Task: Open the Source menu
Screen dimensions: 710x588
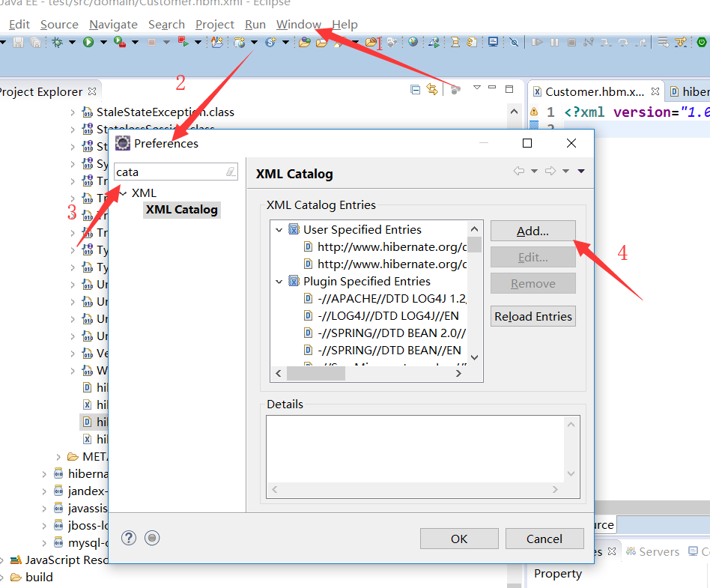Action: (x=59, y=25)
